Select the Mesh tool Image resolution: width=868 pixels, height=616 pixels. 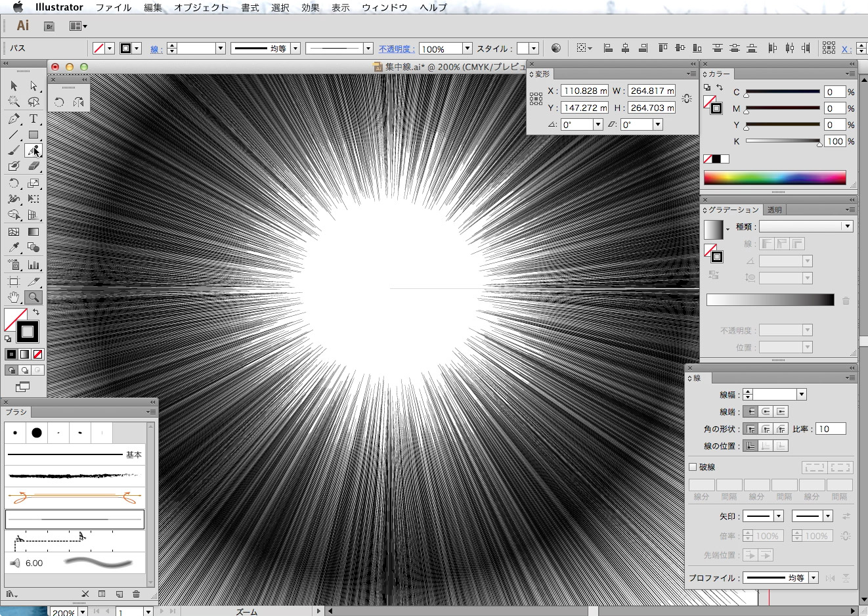(x=14, y=231)
